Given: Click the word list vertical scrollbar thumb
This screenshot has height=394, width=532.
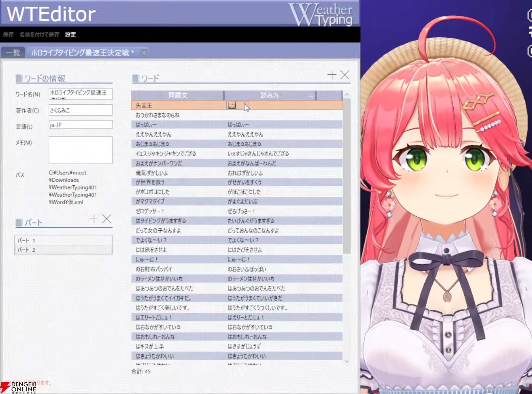Looking at the screenshot, I should [347, 176].
